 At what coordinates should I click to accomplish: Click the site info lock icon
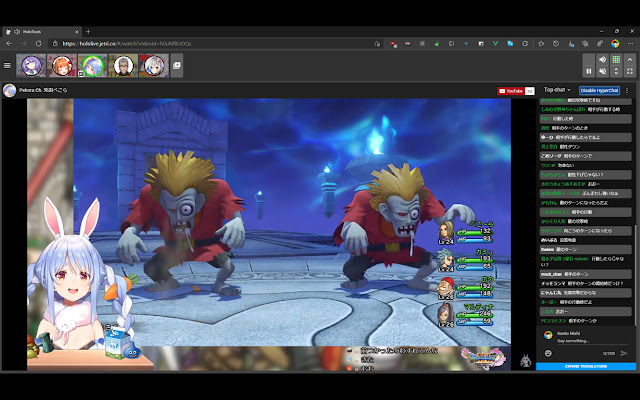click(55, 43)
